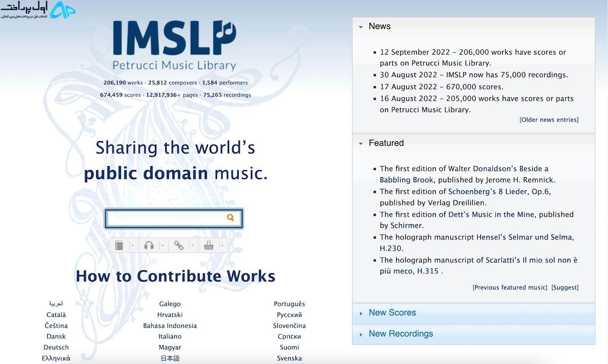This screenshot has height=364, width=608.
Task: Click the 75,265 recordings statistic
Action: click(x=227, y=95)
